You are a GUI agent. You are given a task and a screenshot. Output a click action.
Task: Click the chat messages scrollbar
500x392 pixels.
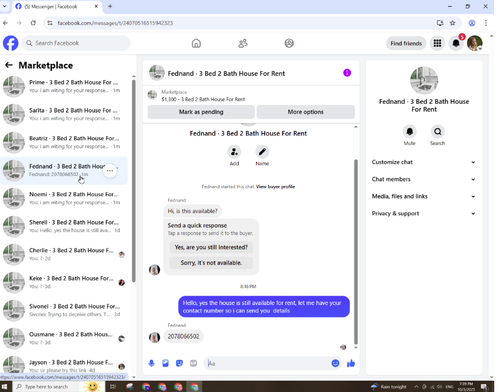356,252
